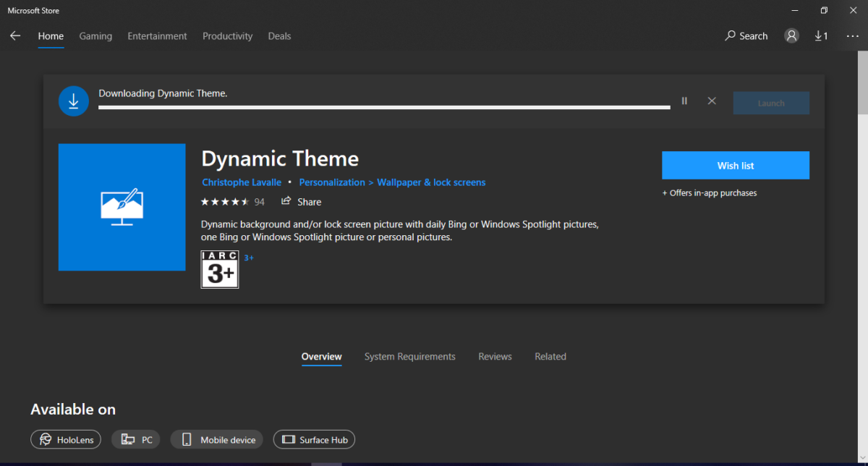Open Christophe Lavalle publisher link
Screen dimensions: 868x466
[242, 182]
